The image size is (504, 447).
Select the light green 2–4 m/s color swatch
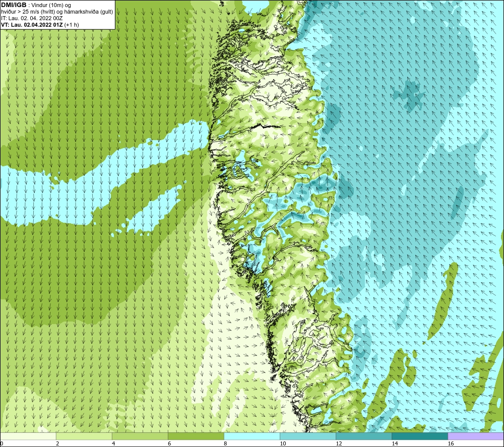point(84,436)
